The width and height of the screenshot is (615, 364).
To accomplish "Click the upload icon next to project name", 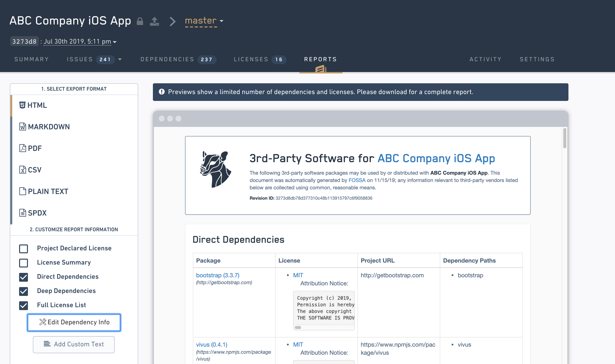I will tap(154, 21).
